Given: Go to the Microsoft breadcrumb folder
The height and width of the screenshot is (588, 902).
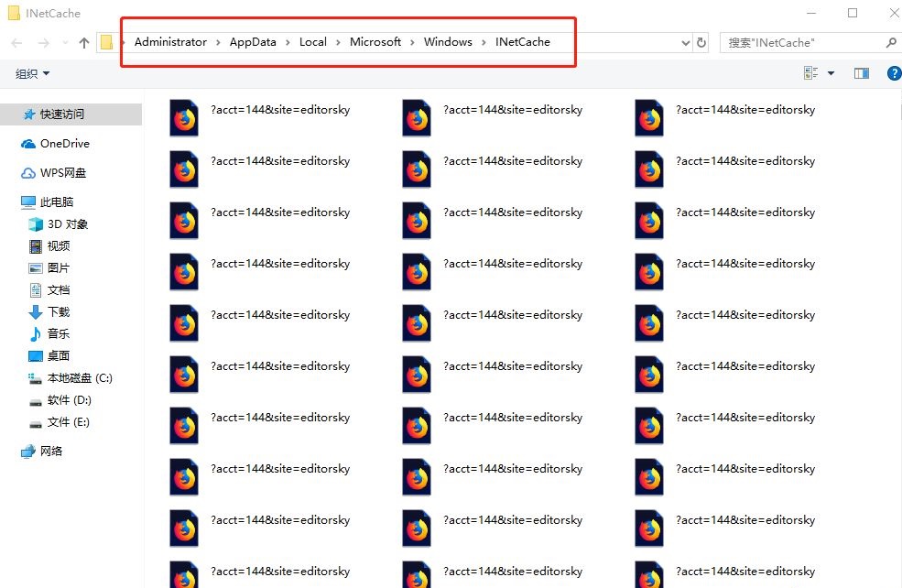Looking at the screenshot, I should tap(375, 42).
